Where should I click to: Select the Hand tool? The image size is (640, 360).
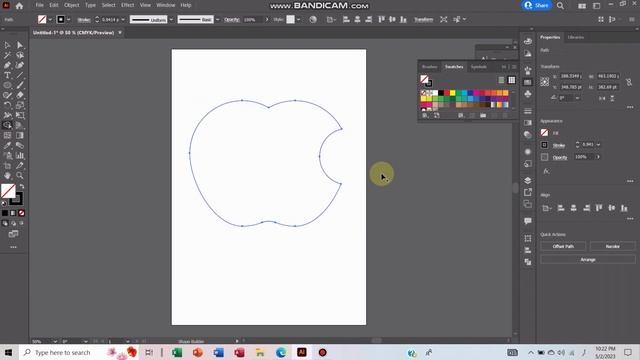(7, 176)
